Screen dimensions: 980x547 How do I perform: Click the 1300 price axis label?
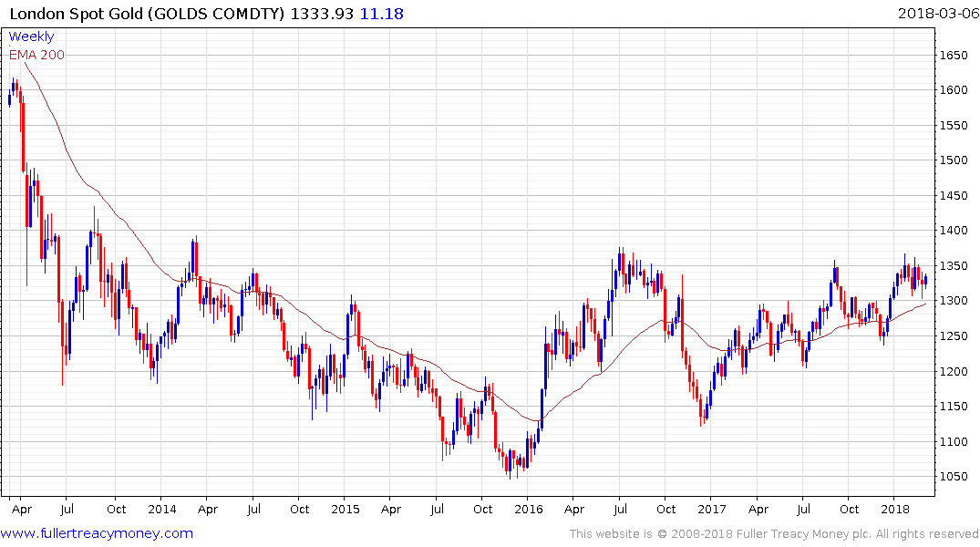point(954,301)
